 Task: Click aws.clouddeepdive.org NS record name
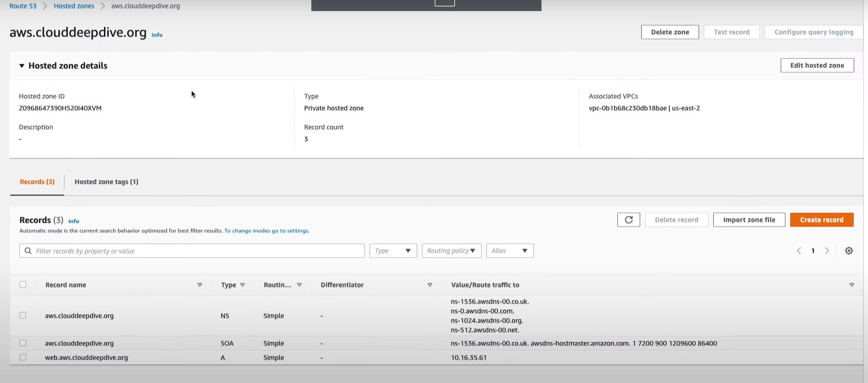[x=79, y=316]
